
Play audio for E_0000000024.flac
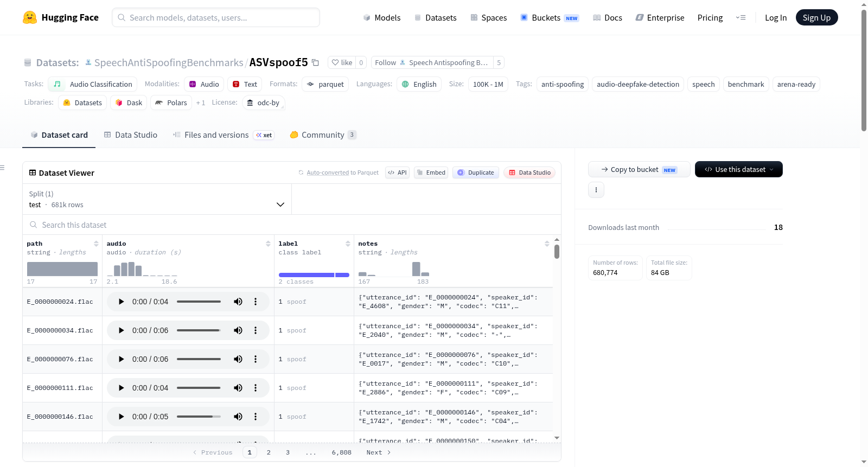(x=122, y=302)
